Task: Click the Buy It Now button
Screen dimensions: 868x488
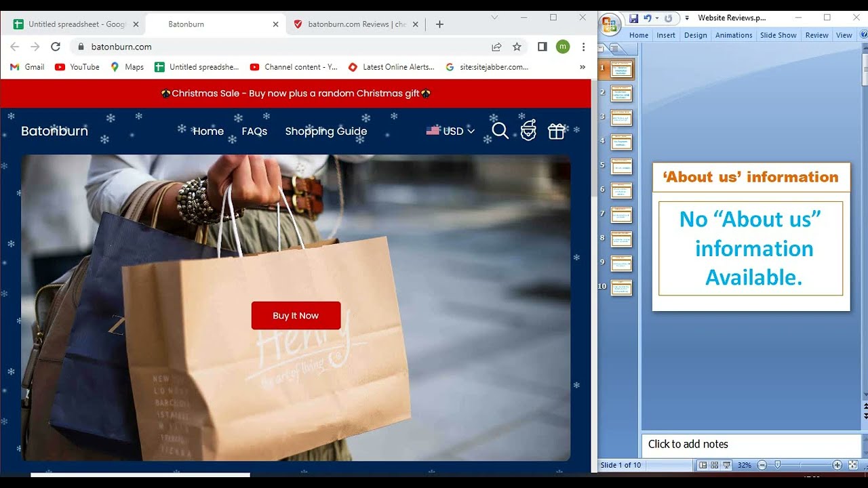Action: 296,315
